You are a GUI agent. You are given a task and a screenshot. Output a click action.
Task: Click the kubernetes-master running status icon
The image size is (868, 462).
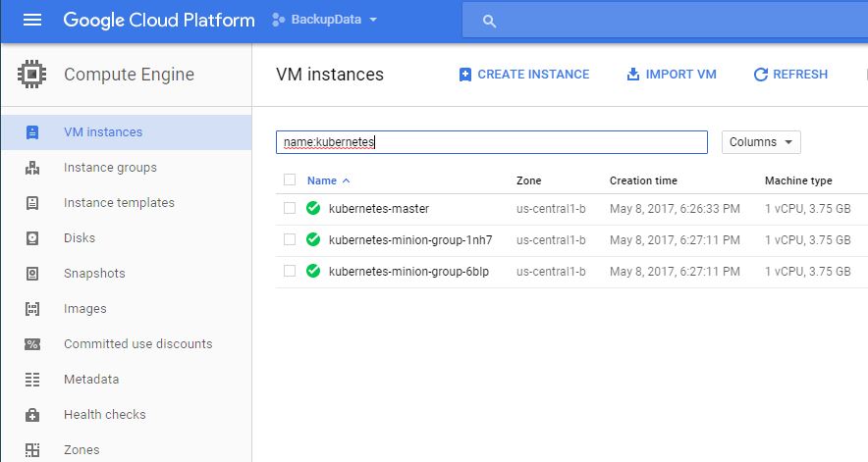tap(313, 208)
